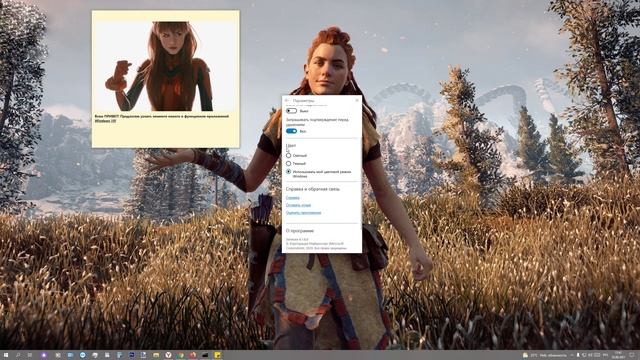The width and height of the screenshot is (640, 360).
Task: Open the Справка help link
Action: tap(293, 198)
